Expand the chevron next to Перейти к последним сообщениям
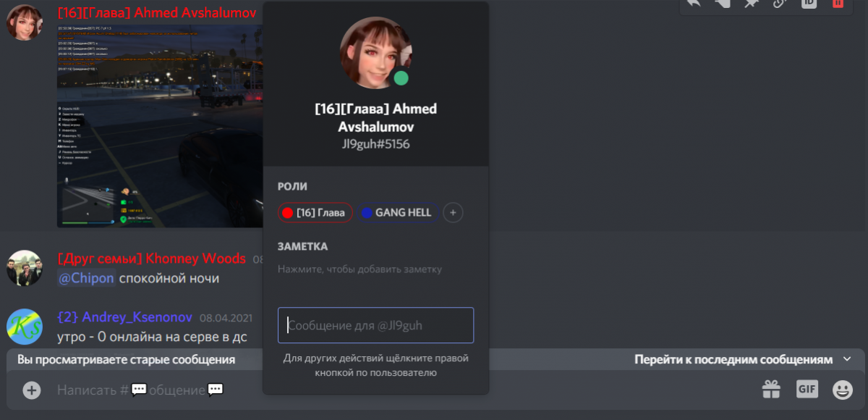 tap(847, 359)
